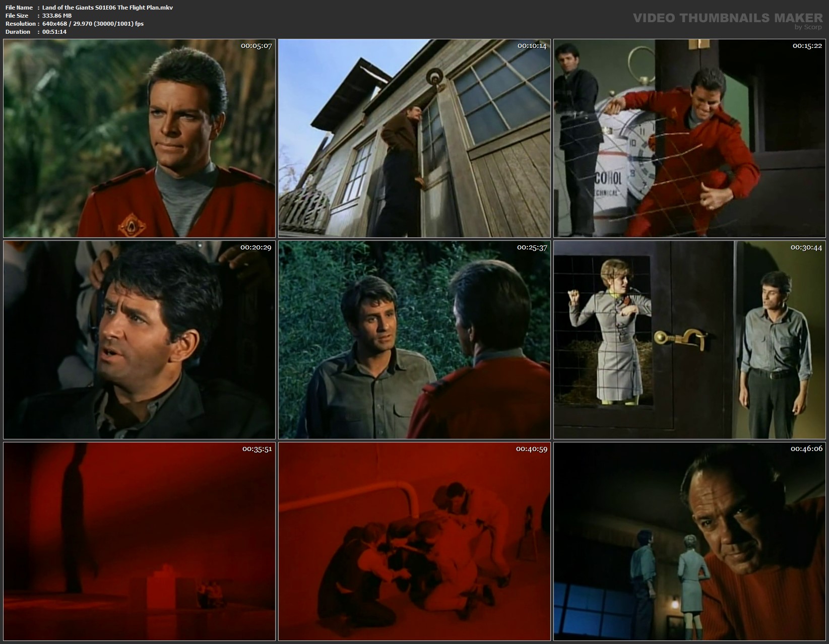
Task: Select the file size value 333.86 MB
Action: coord(57,16)
